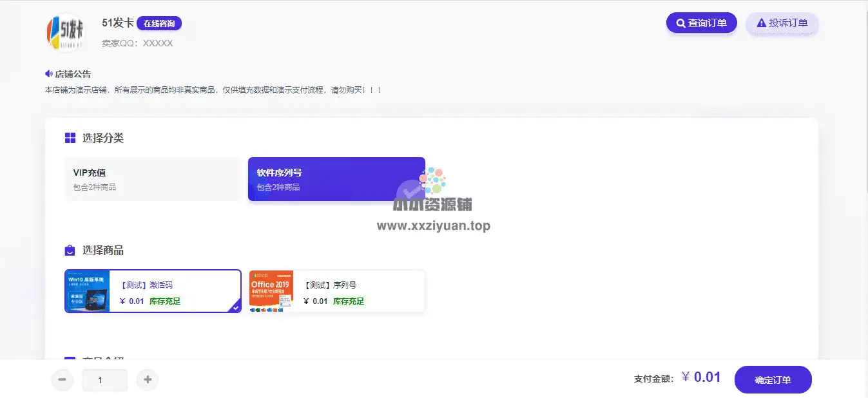
Task: Click the plus quantity button
Action: pyautogui.click(x=148, y=380)
